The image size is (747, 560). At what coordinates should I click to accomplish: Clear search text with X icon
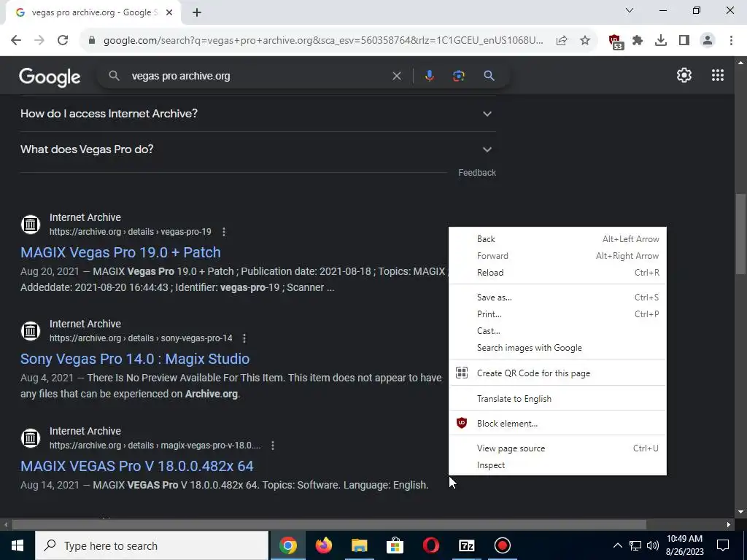396,76
